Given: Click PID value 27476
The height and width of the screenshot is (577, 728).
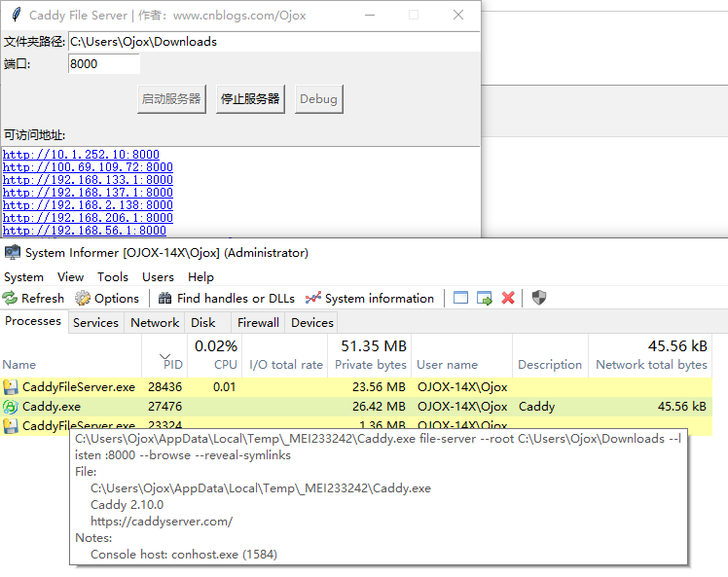Looking at the screenshot, I should tap(164, 407).
